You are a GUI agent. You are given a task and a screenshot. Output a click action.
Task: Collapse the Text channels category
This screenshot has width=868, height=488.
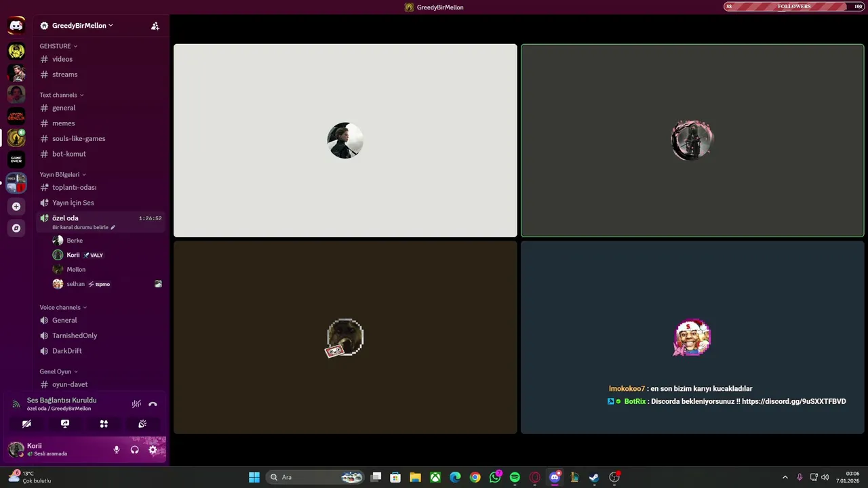(x=62, y=95)
